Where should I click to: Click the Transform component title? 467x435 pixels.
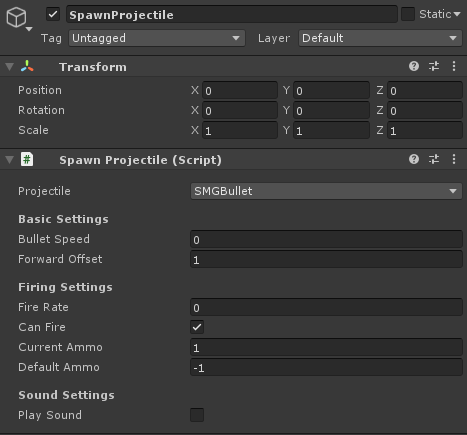(93, 67)
